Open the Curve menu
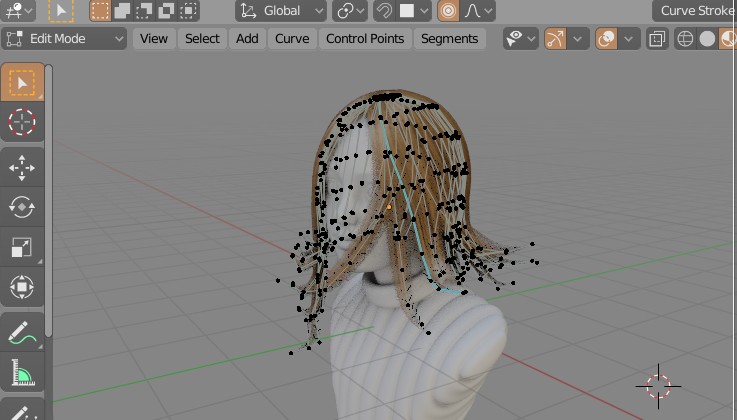The width and height of the screenshot is (737, 420). [292, 39]
